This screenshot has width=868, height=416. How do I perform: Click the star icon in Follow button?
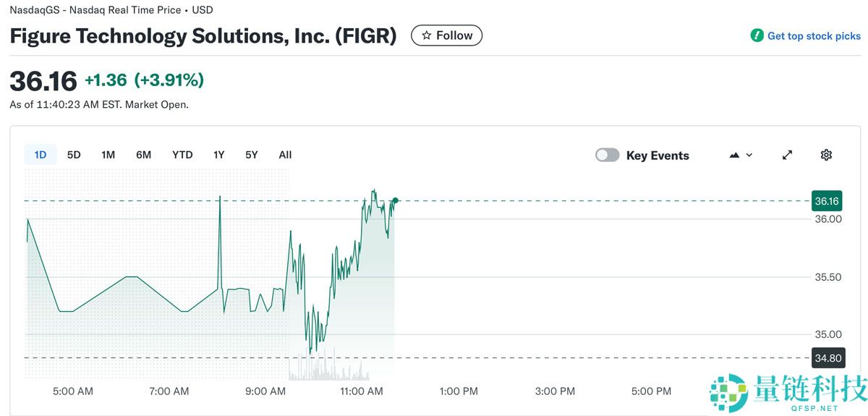[427, 35]
